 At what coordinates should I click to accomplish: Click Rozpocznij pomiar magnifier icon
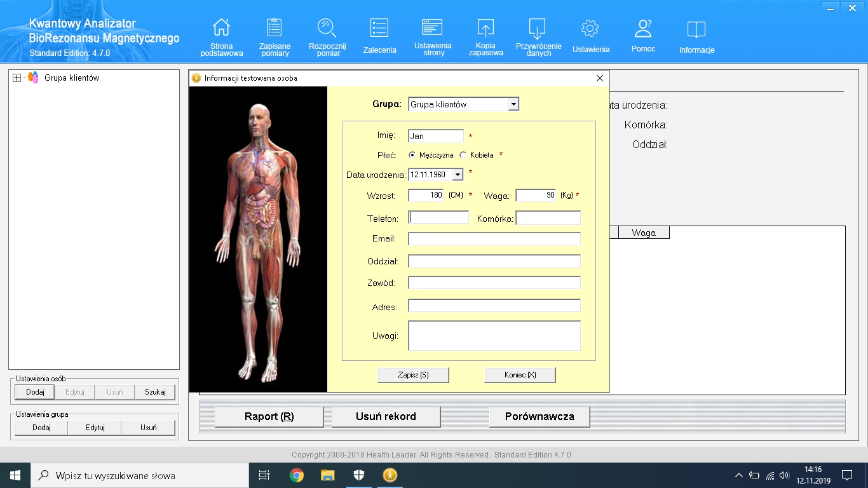pyautogui.click(x=328, y=28)
